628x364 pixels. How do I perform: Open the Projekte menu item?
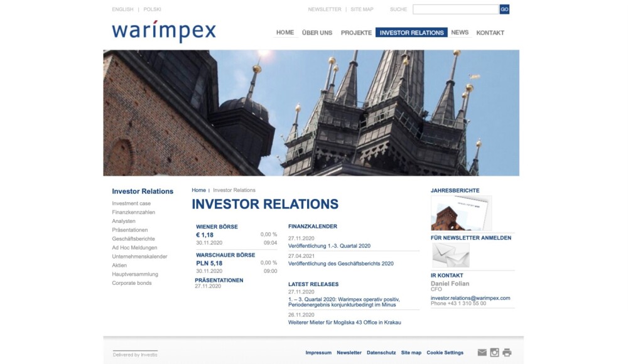[356, 33]
